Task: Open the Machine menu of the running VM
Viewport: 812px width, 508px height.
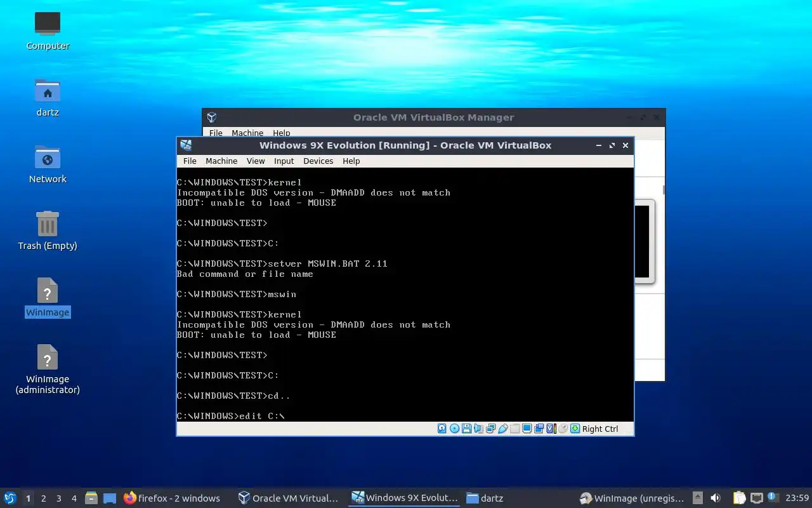Action: (x=221, y=161)
